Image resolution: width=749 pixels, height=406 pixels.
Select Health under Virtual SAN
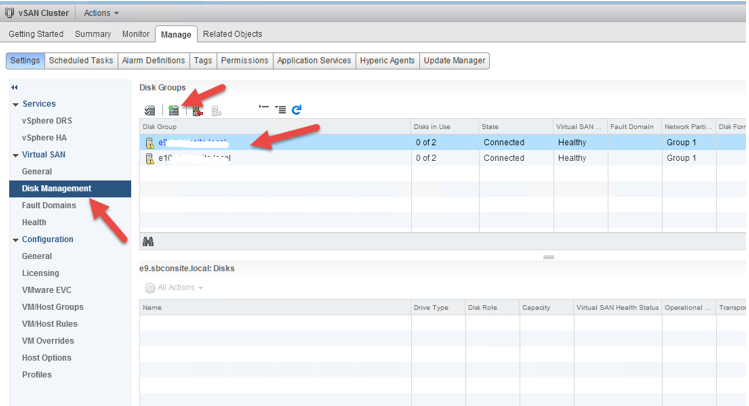pyautogui.click(x=34, y=222)
